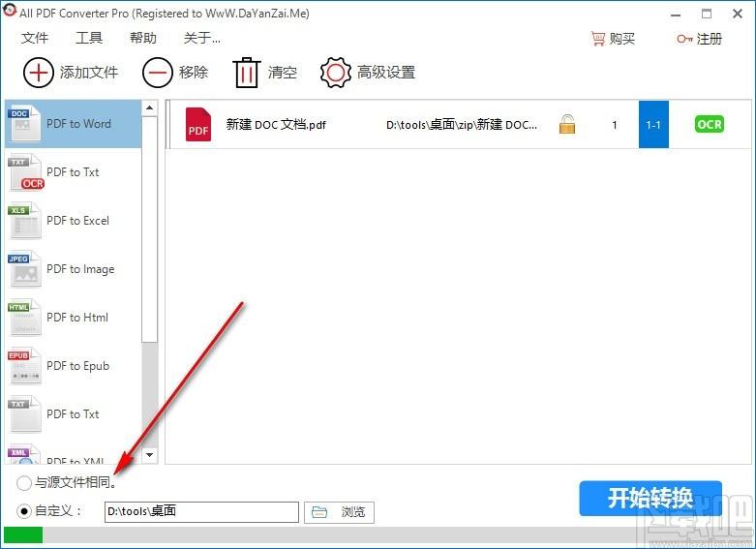The width and height of the screenshot is (756, 549).
Task: Select plain PDF to Txt mode without OCR
Action: [73, 414]
